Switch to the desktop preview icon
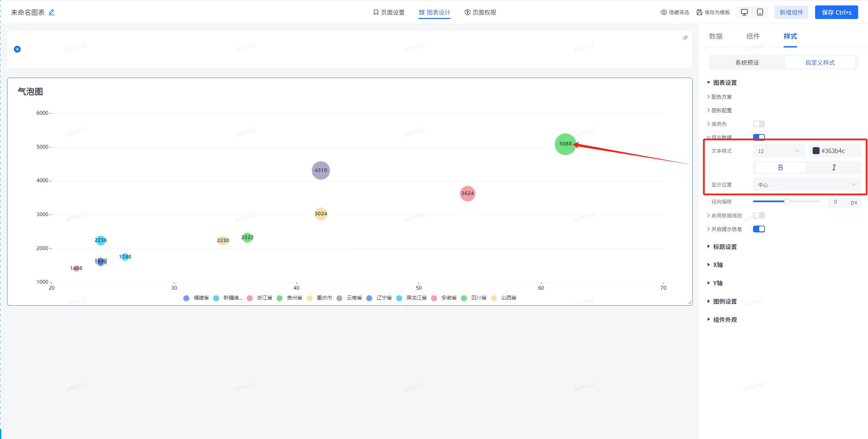The image size is (868, 439). coord(744,12)
